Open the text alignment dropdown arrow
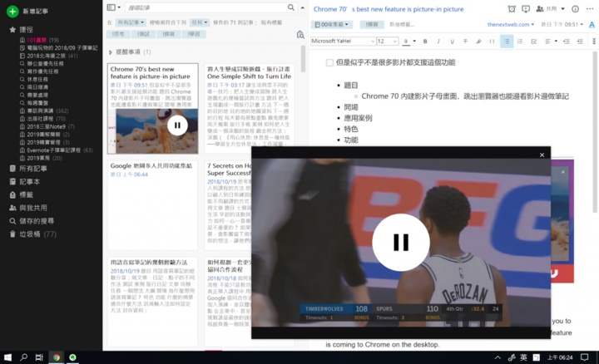This screenshot has width=599, height=364. click(x=556, y=42)
